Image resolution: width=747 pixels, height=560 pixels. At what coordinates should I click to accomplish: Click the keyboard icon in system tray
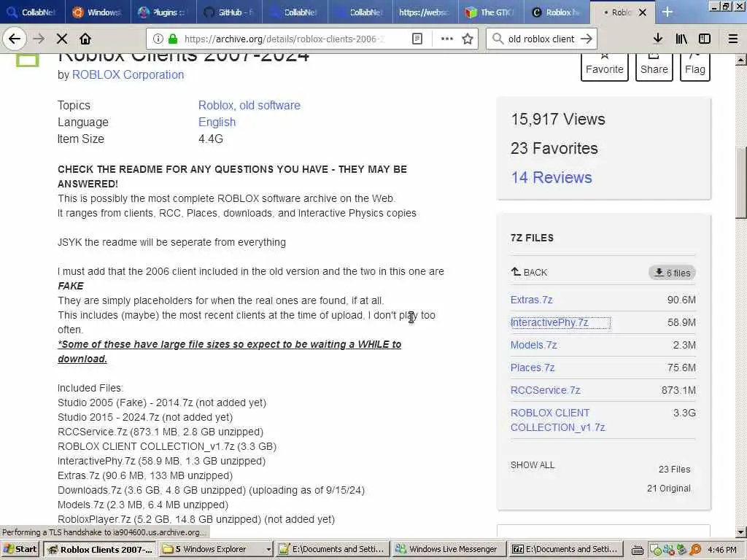pyautogui.click(x=638, y=550)
